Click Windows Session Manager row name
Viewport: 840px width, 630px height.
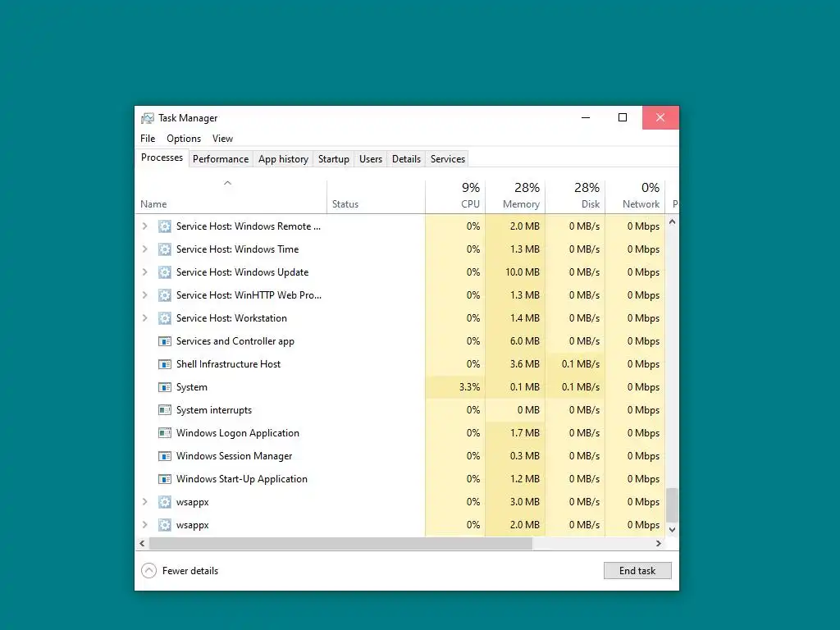(234, 456)
